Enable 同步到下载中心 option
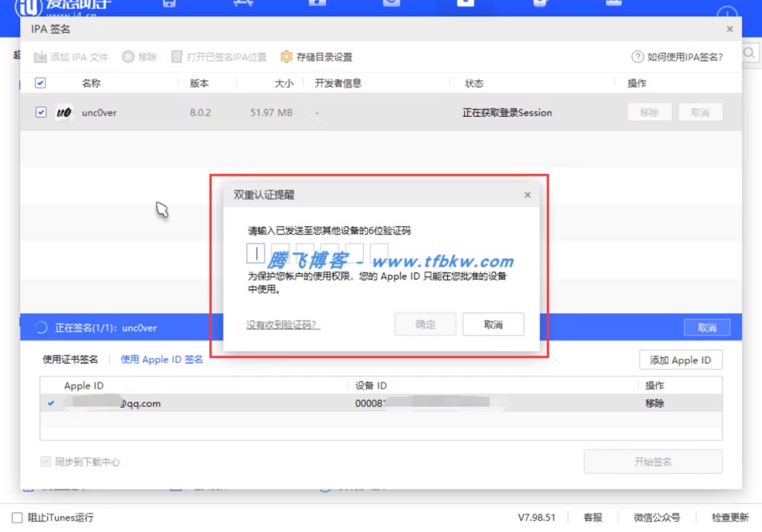Viewport: 762px width, 532px height. tap(45, 461)
